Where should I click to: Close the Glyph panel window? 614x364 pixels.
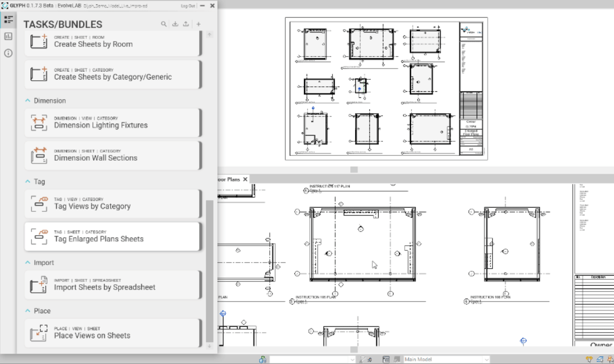coord(212,5)
